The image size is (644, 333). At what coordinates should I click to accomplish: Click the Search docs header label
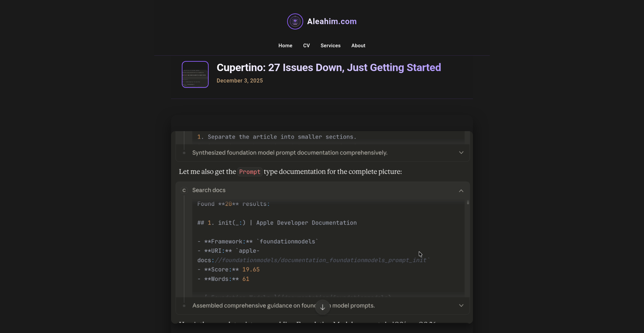click(x=209, y=190)
